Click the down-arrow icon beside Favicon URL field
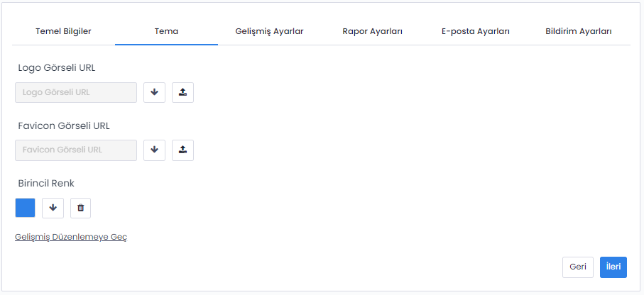The width and height of the screenshot is (644, 295). (x=154, y=150)
